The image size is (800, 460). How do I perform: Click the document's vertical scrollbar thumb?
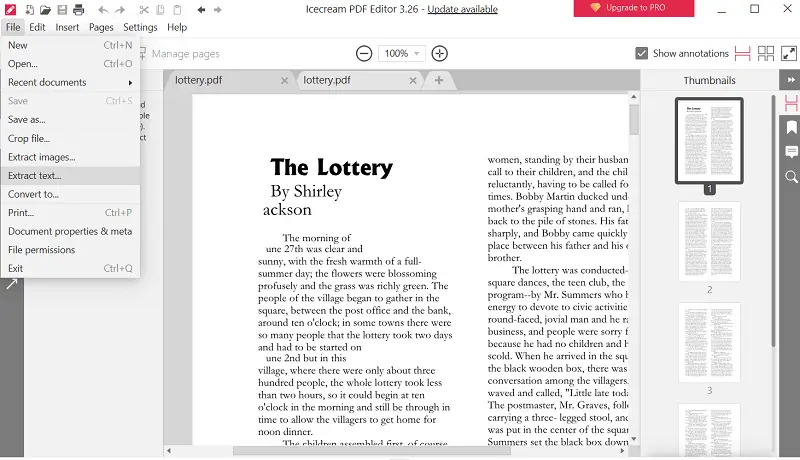(x=634, y=119)
